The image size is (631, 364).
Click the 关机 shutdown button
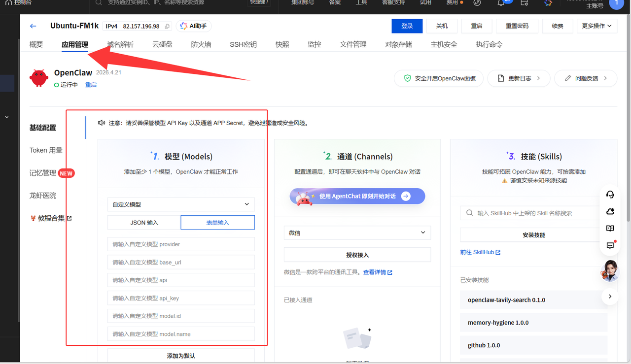click(x=442, y=26)
